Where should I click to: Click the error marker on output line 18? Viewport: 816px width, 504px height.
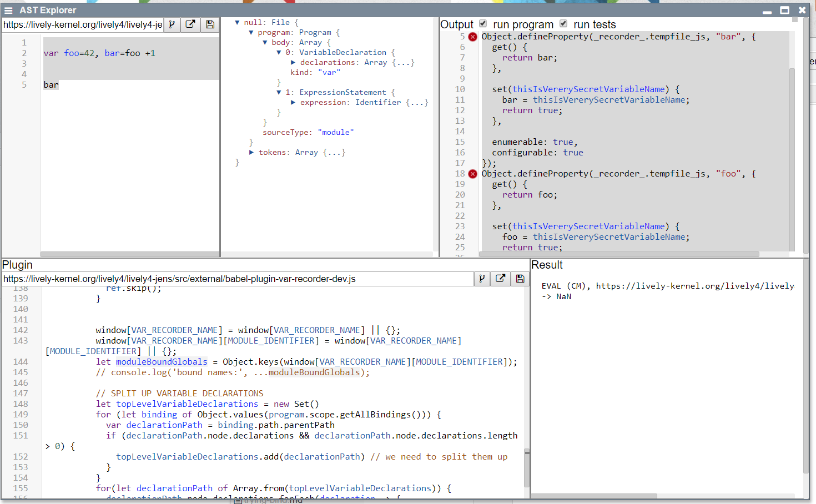pyautogui.click(x=472, y=174)
